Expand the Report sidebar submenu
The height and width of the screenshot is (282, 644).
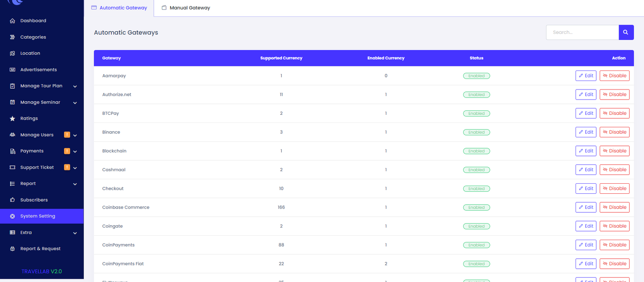75,184
